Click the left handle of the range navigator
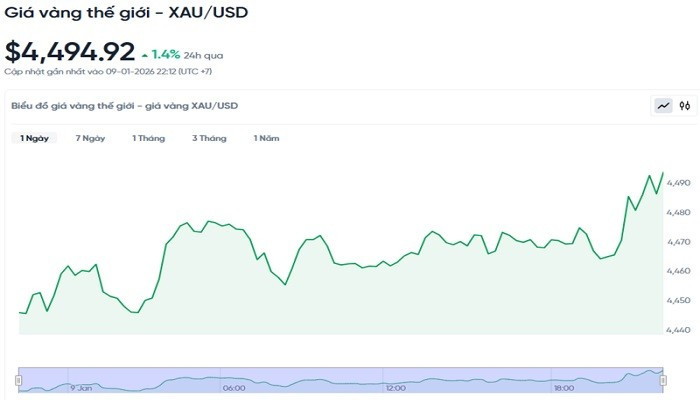The width and height of the screenshot is (700, 400). point(18,380)
